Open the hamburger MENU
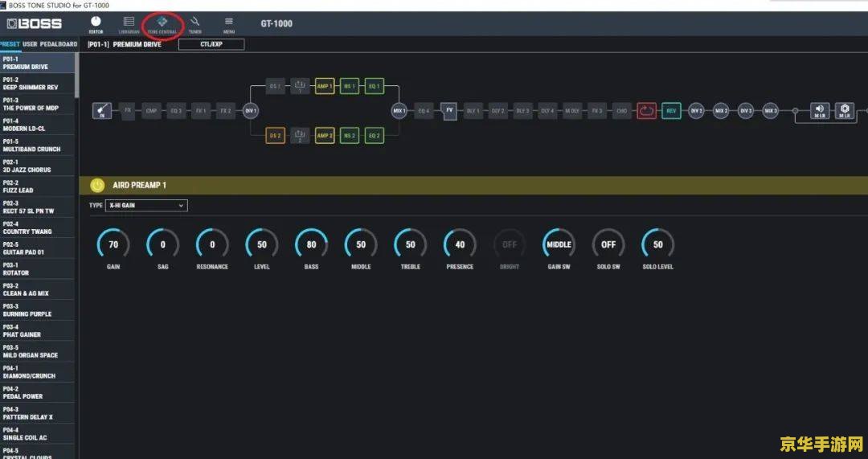Screen dimensions: 868x459 coord(229,23)
